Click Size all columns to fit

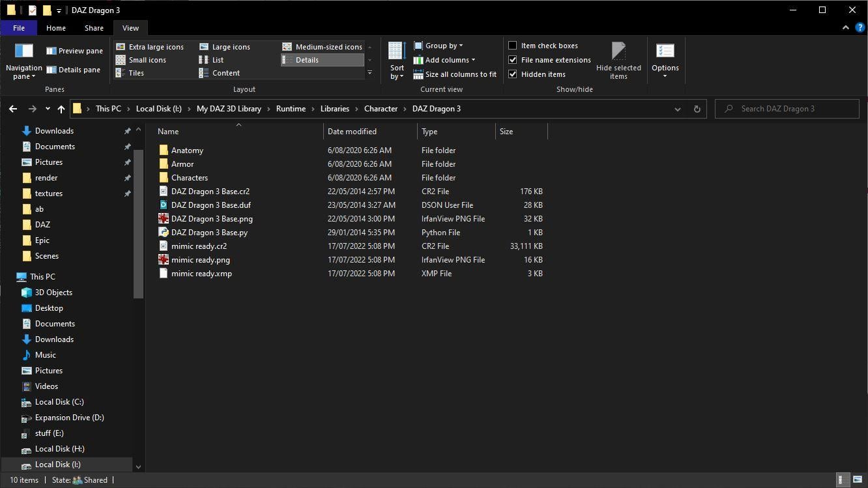pos(455,74)
